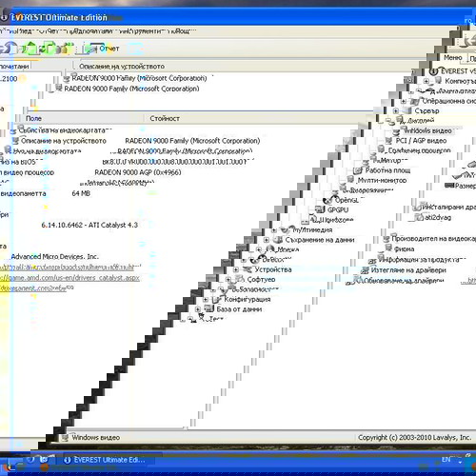Click the 6.14.10.6462 - ATI Catalyst 4.3 value
The width and height of the screenshot is (476, 476).
pyautogui.click(x=89, y=225)
